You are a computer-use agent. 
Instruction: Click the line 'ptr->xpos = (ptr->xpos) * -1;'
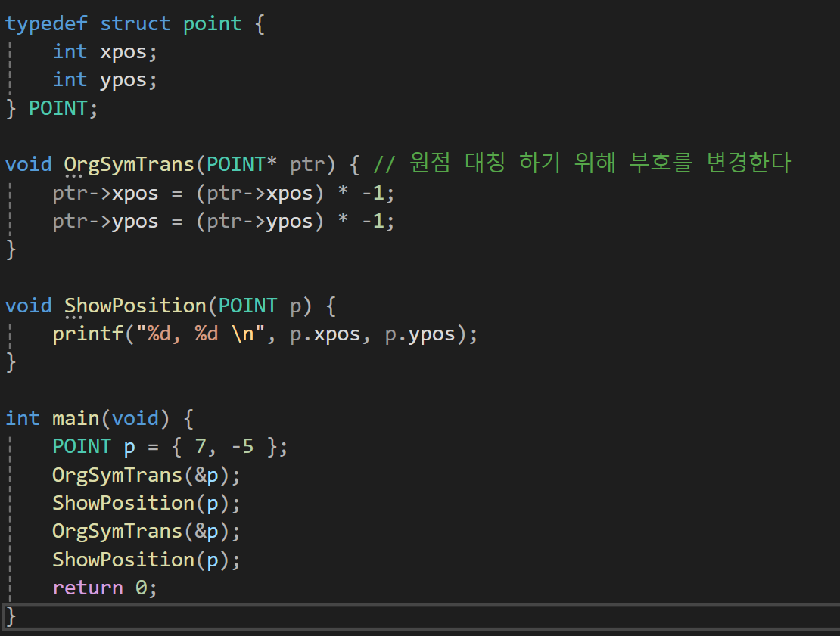click(x=223, y=194)
